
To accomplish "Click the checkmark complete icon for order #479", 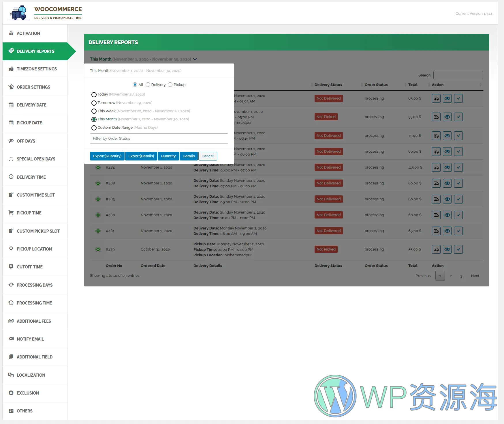I will (x=458, y=249).
